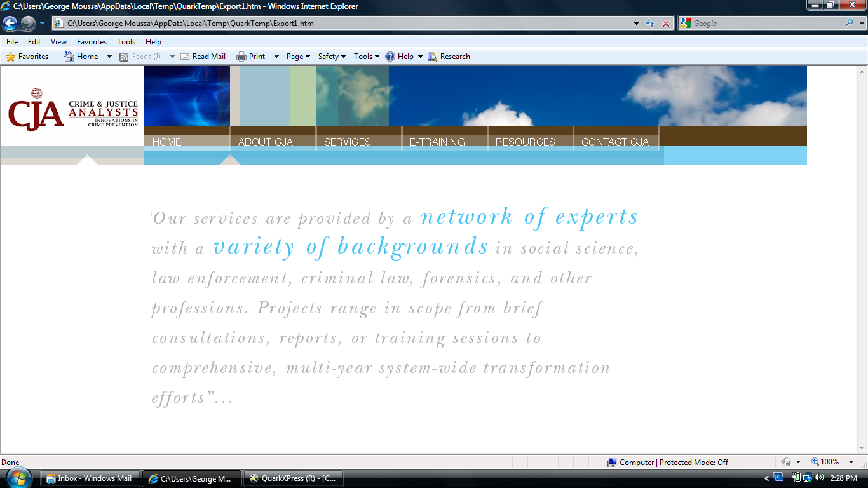Screen dimensions: 868x488
Task: Open the Favorites menu
Action: (x=92, y=41)
